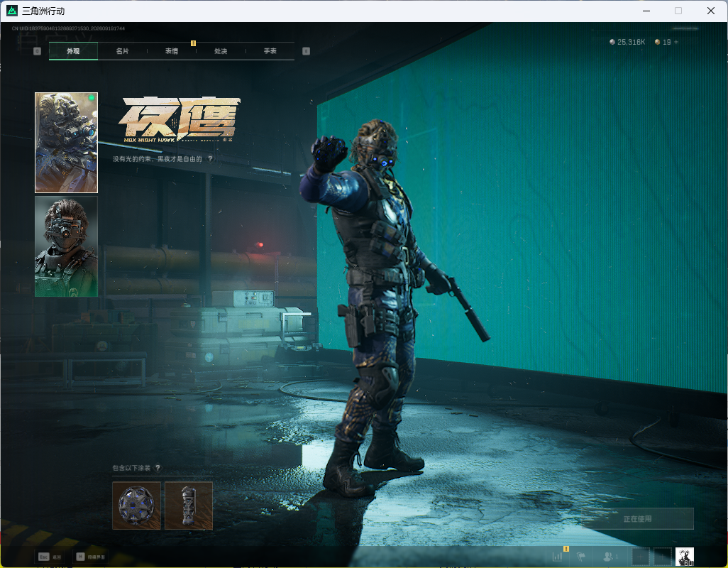Open the friends icon in bottom bar
Viewport: 728px width, 568px height.
click(608, 557)
